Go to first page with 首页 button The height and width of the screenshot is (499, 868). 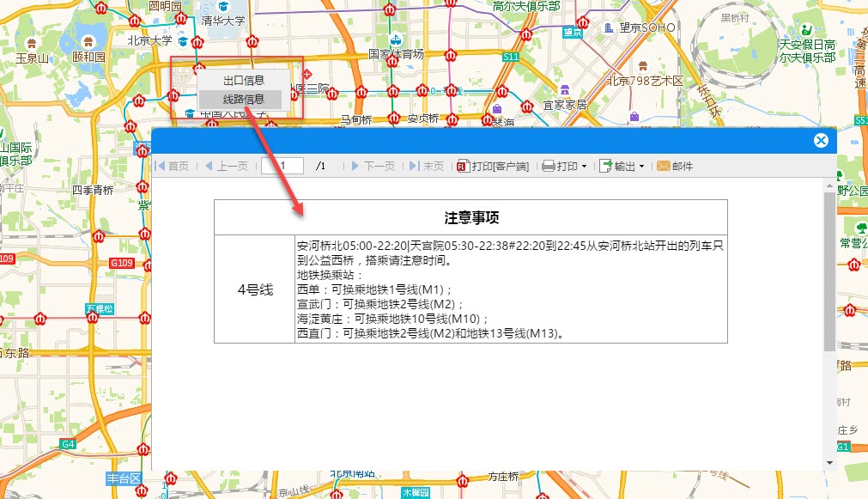tap(173, 166)
